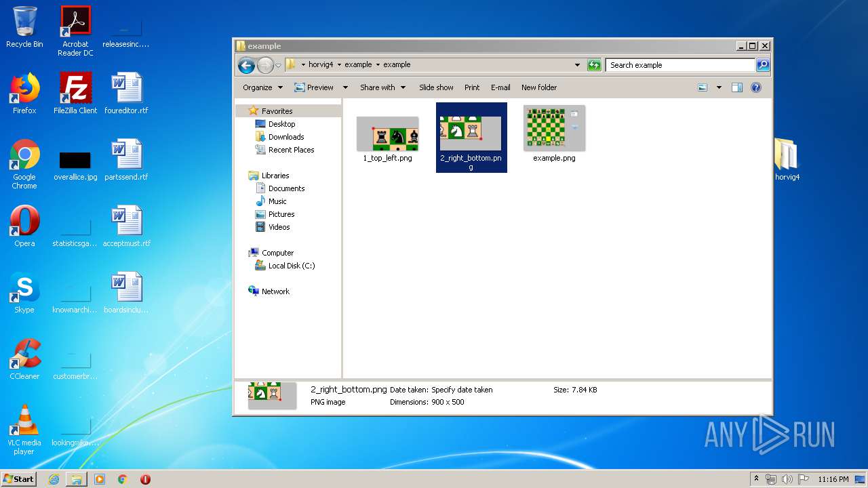Viewport: 868px width, 488px height.
Task: Go back with the Explorer back arrow
Action: [246, 65]
